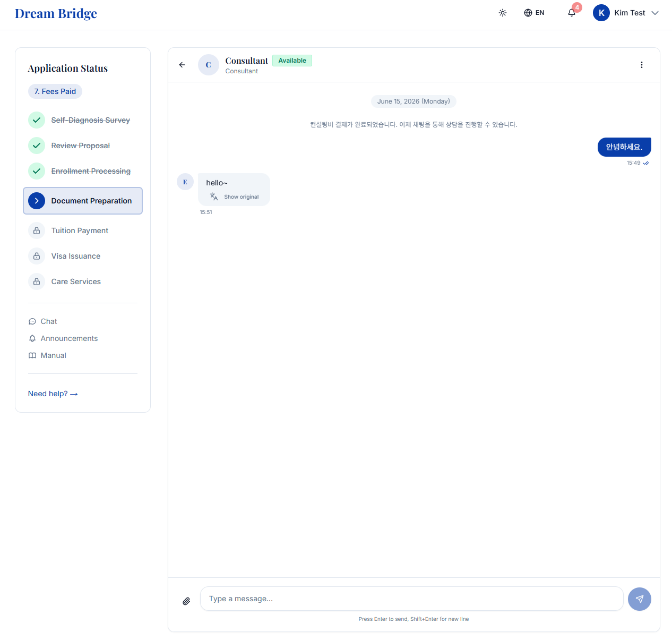The image size is (672, 640).
Task: Open the Self-Diagnosis Survey step
Action: coord(90,120)
